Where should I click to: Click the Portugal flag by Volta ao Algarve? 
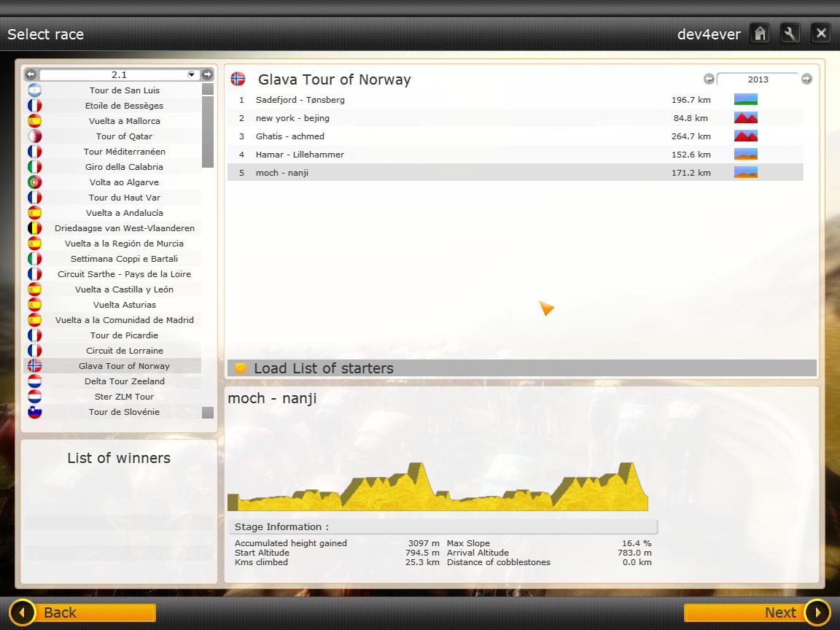(x=34, y=182)
